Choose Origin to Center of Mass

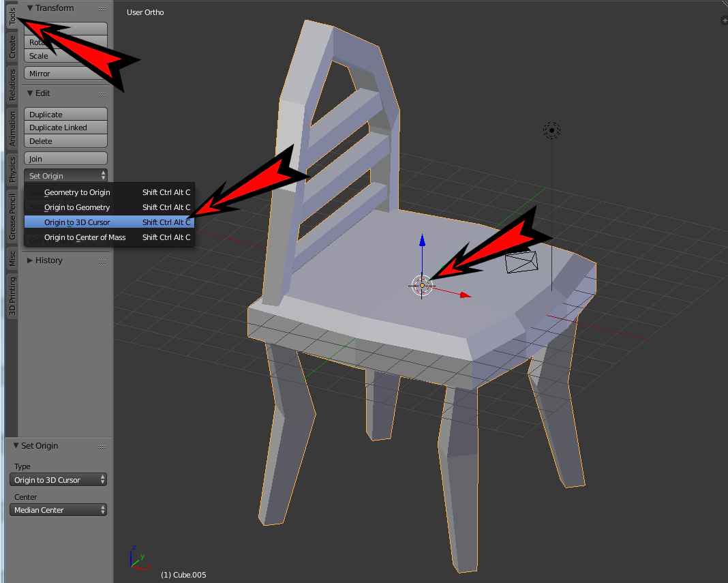point(110,237)
